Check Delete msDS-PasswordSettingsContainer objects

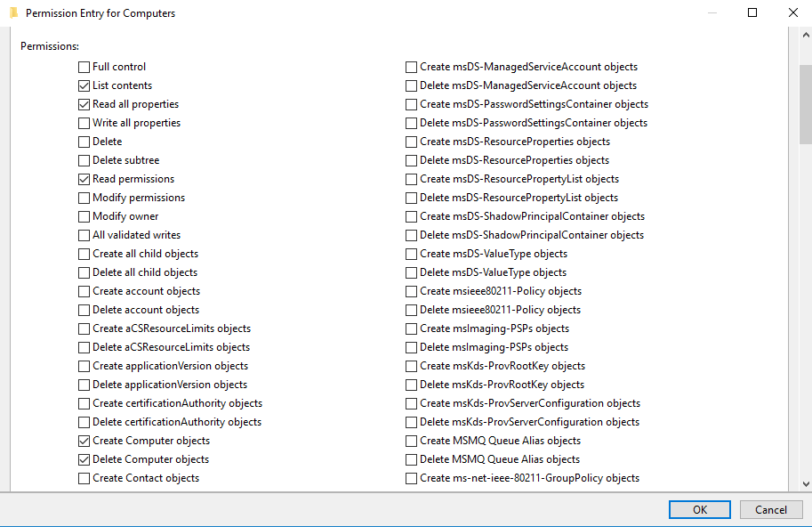point(412,123)
